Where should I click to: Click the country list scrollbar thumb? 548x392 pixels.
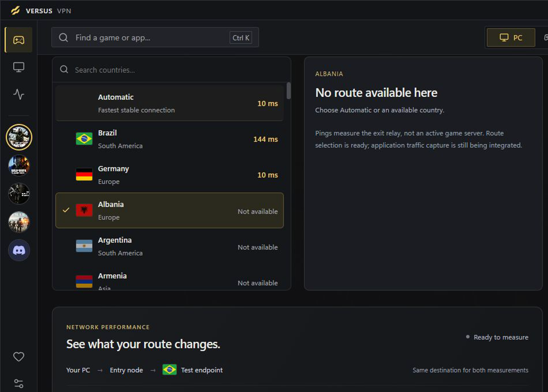[289, 90]
